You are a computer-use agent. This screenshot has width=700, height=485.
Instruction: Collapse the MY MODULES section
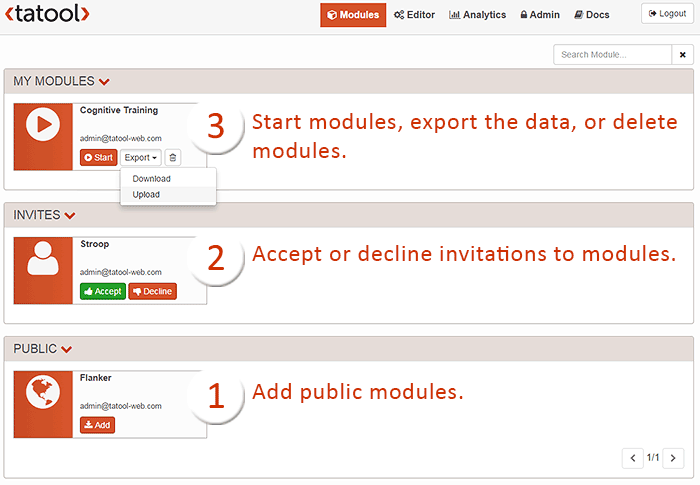(x=104, y=81)
